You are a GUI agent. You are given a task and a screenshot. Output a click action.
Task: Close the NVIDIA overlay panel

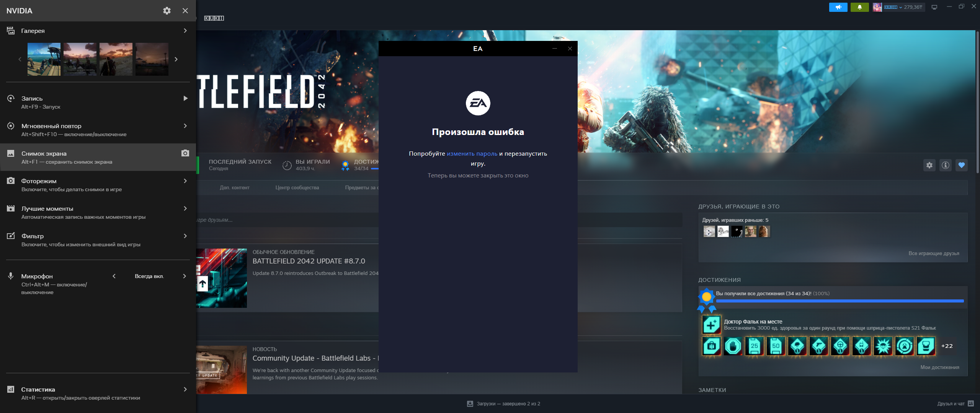pos(185,11)
